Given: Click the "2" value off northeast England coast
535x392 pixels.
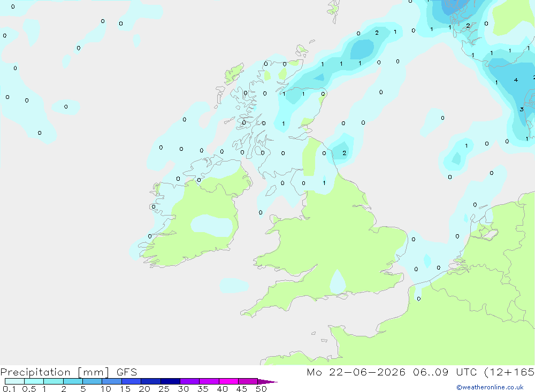Looking at the screenshot, I should pos(344,153).
